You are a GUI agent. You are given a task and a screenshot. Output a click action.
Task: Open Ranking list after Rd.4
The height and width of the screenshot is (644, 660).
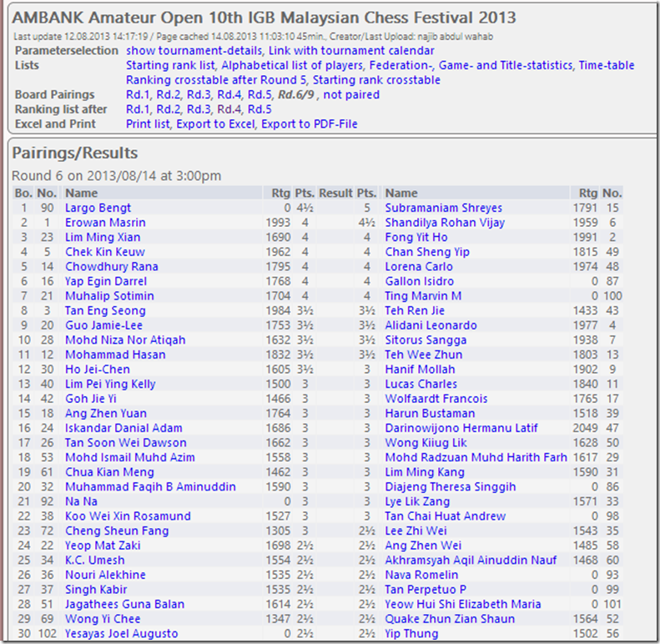(x=229, y=109)
